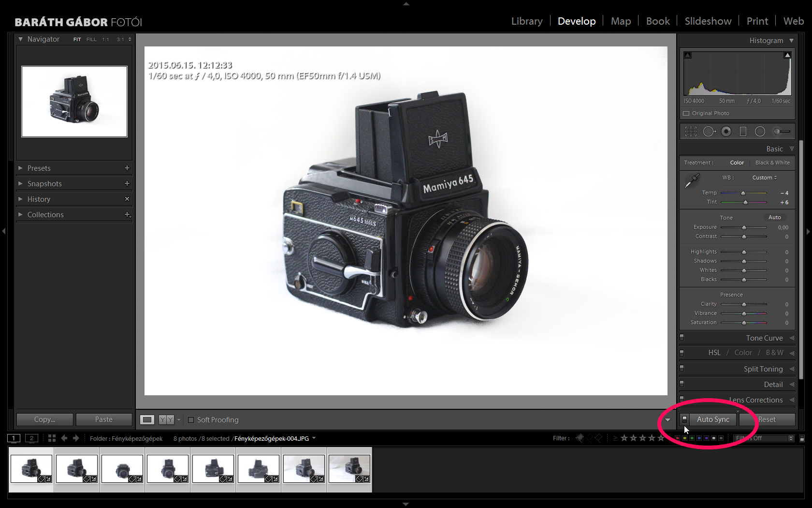The height and width of the screenshot is (508, 812).
Task: Filter by red color label swatch
Action: pyautogui.click(x=677, y=438)
